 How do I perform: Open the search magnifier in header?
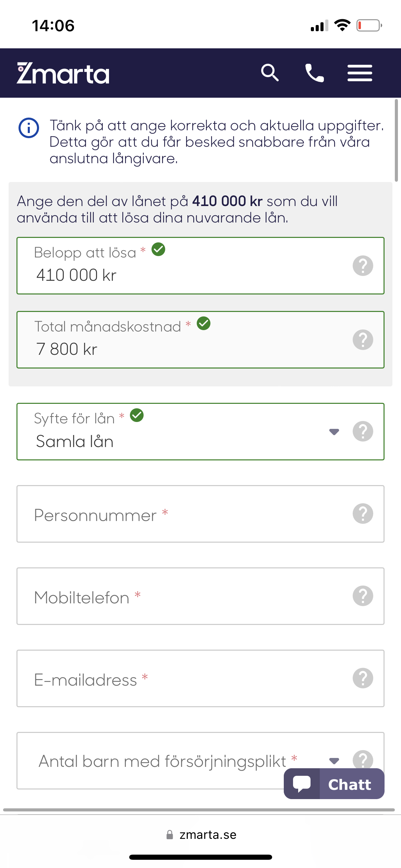270,73
